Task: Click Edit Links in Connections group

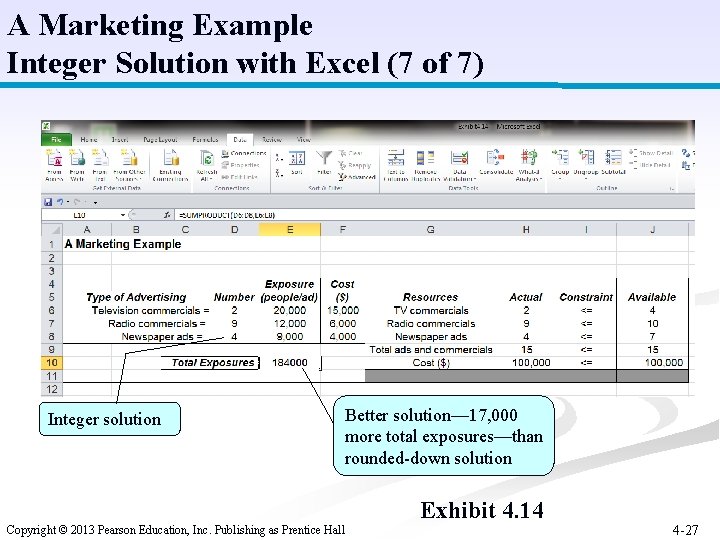Action: click(240, 177)
